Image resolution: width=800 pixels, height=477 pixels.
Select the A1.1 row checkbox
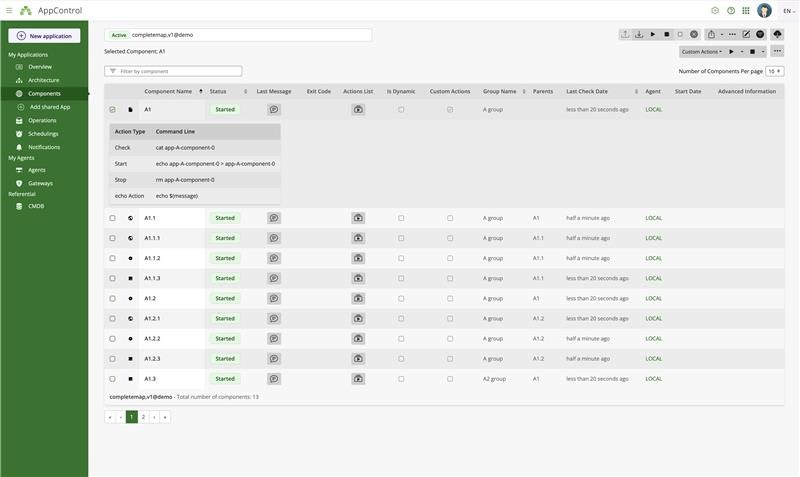coord(112,218)
